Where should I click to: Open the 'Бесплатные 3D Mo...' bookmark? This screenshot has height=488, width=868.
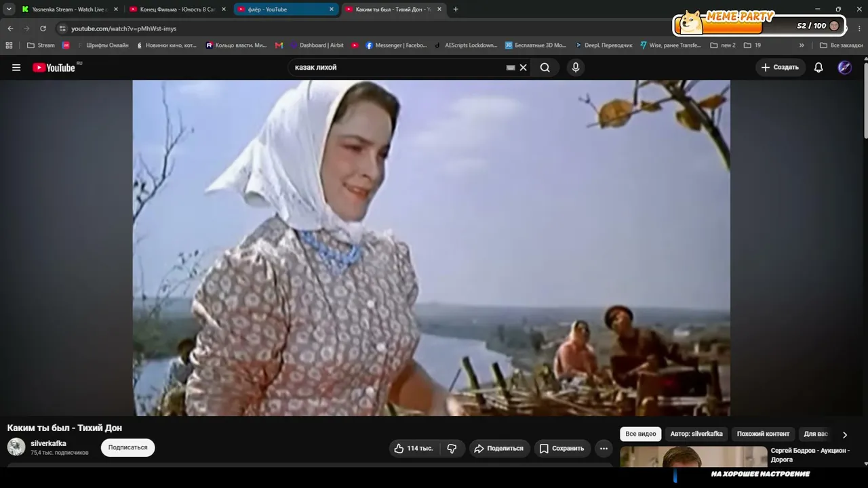pos(536,45)
